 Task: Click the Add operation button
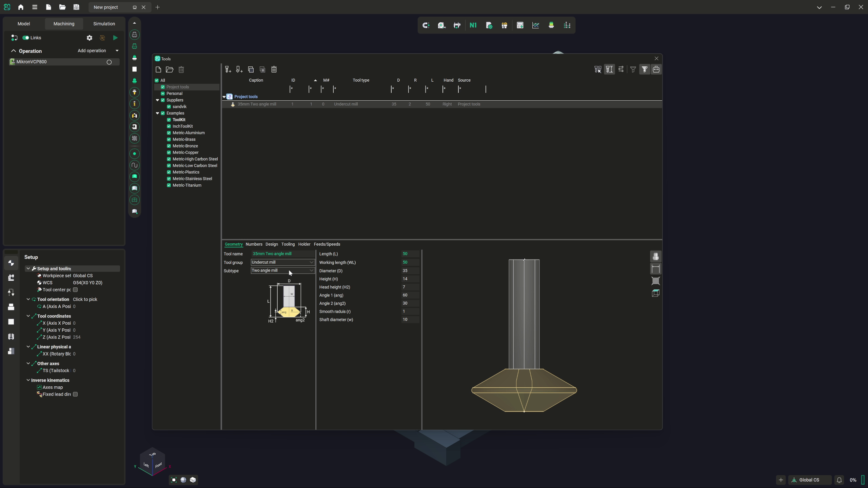[92, 51]
